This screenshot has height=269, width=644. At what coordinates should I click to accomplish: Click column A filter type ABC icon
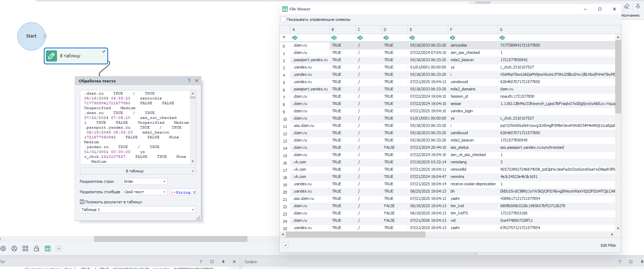295,38
